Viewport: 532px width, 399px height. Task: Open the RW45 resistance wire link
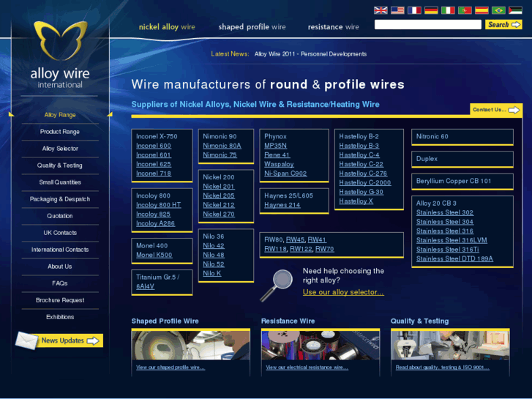click(295, 239)
